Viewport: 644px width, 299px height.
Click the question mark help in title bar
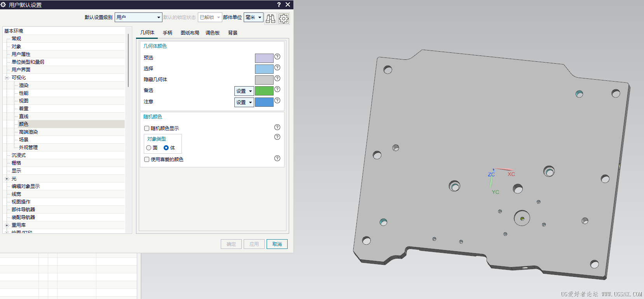[279, 5]
